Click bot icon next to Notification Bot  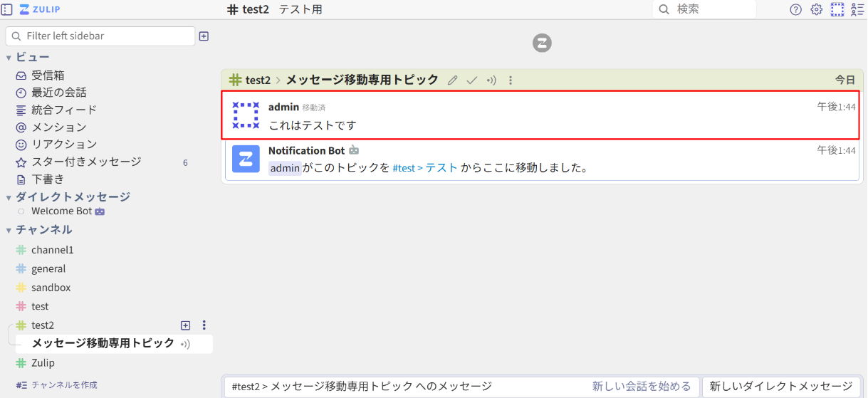(x=354, y=150)
